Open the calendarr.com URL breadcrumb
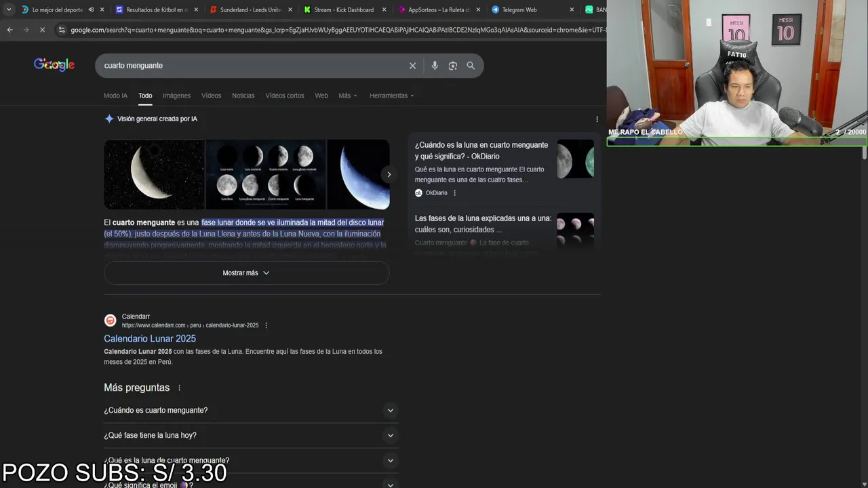 (x=190, y=325)
